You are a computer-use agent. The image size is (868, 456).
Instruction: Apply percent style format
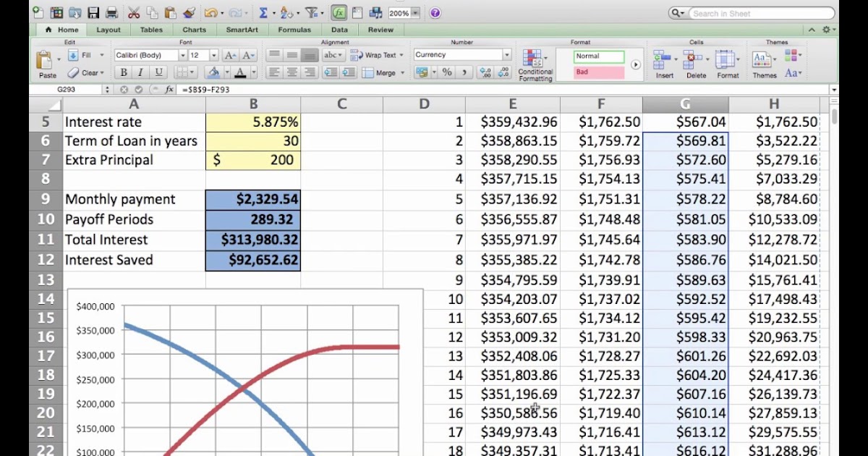pos(447,72)
